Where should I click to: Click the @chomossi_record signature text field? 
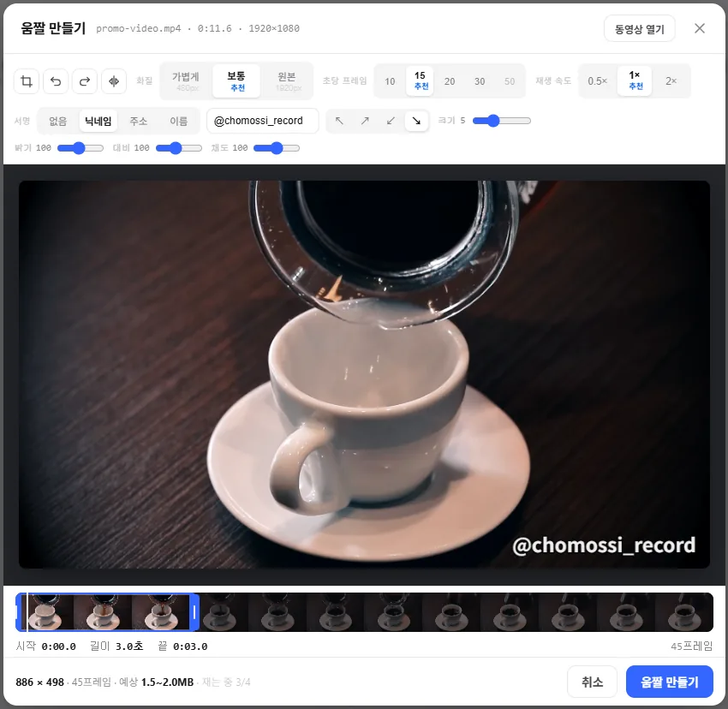pos(263,121)
